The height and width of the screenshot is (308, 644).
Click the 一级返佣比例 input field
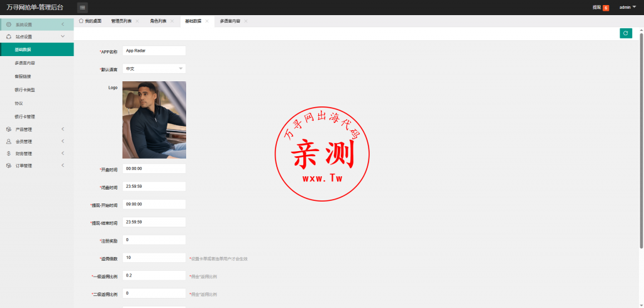click(x=154, y=275)
